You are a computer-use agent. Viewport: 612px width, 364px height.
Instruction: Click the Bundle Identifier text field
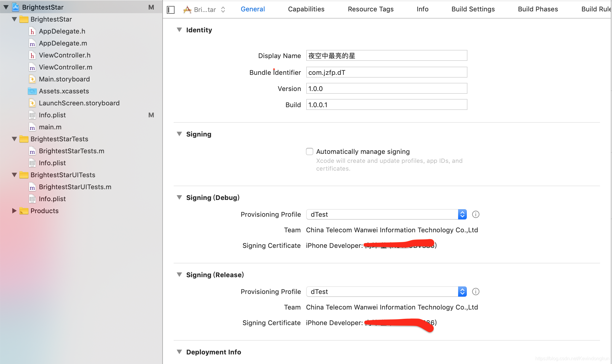(x=386, y=72)
